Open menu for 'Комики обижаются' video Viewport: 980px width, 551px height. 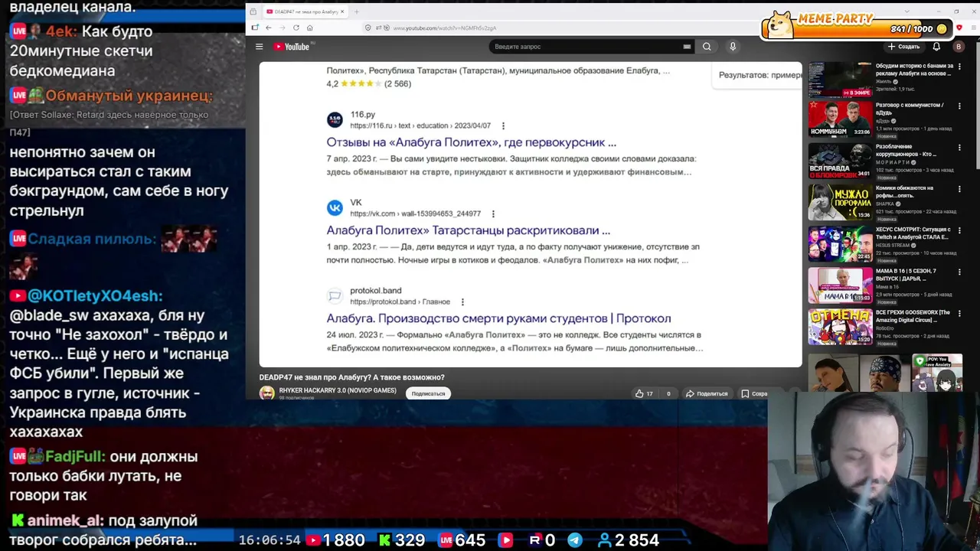pos(959,189)
